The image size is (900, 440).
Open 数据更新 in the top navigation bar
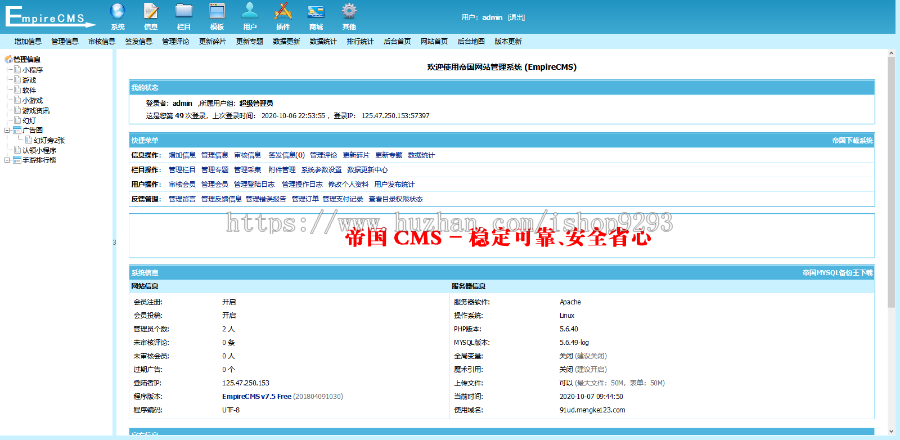pyautogui.click(x=286, y=41)
